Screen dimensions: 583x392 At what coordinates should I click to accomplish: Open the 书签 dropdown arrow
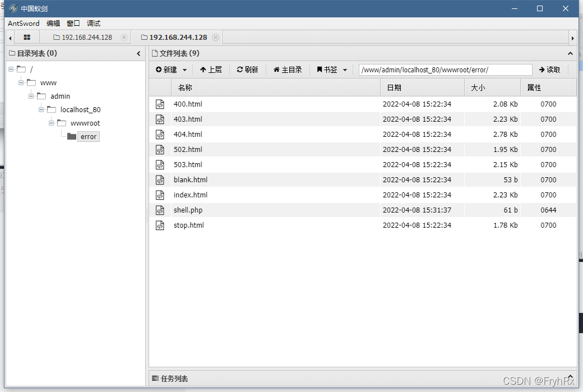click(x=345, y=70)
